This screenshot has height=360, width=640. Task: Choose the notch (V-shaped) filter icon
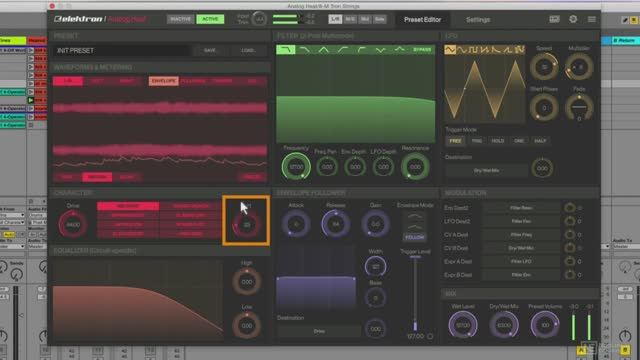380,50
